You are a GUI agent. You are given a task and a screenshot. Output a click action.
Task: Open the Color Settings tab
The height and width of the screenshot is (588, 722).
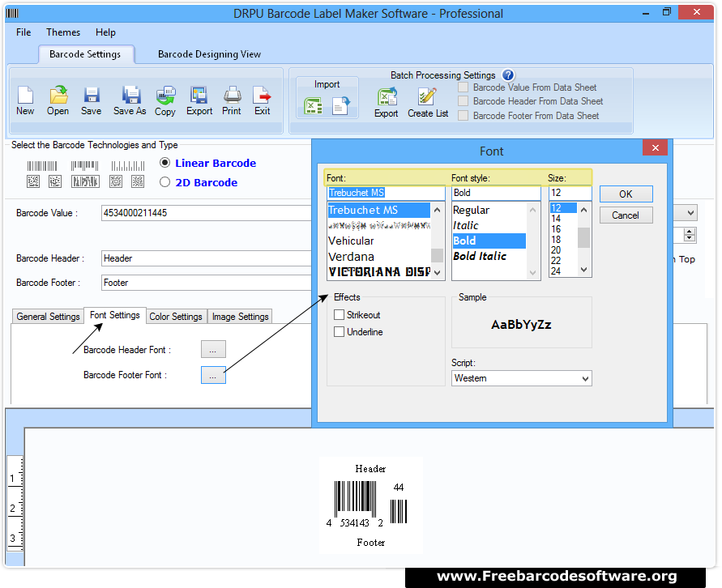coord(175,317)
